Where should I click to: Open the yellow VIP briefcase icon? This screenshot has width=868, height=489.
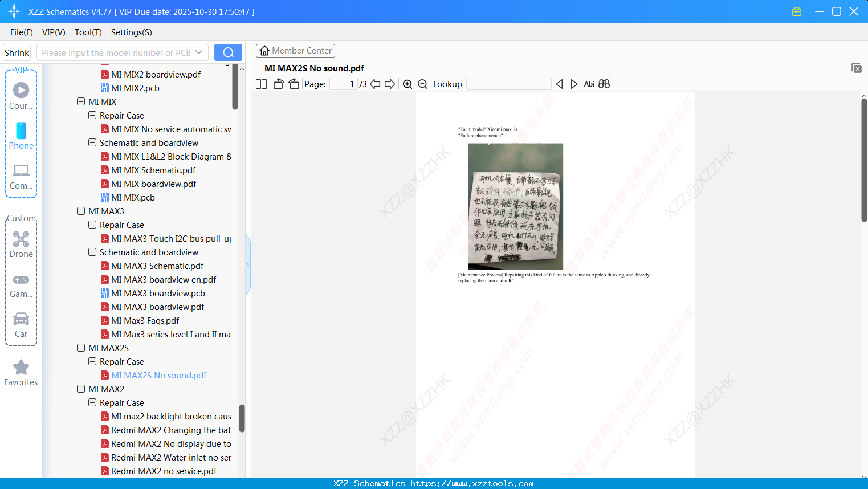pos(797,11)
